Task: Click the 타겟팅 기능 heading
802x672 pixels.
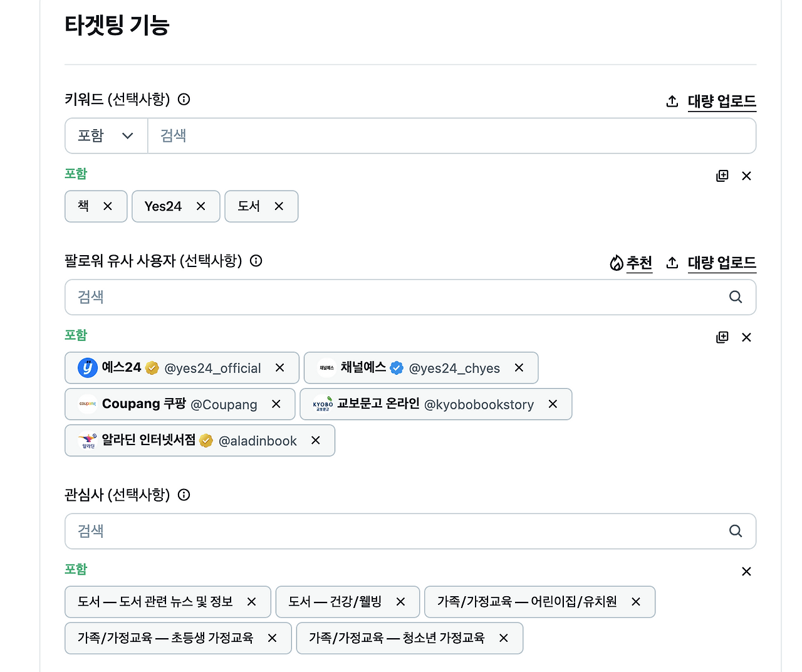Action: pos(117,26)
